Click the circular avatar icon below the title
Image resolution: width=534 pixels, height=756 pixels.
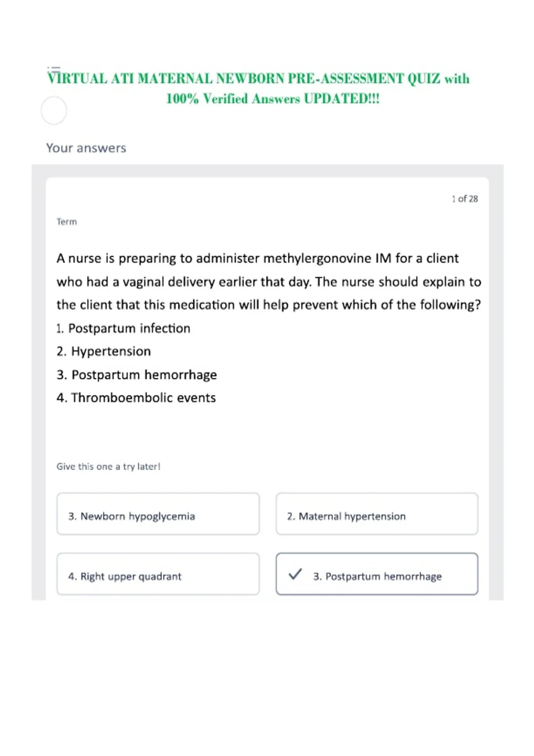click(54, 110)
